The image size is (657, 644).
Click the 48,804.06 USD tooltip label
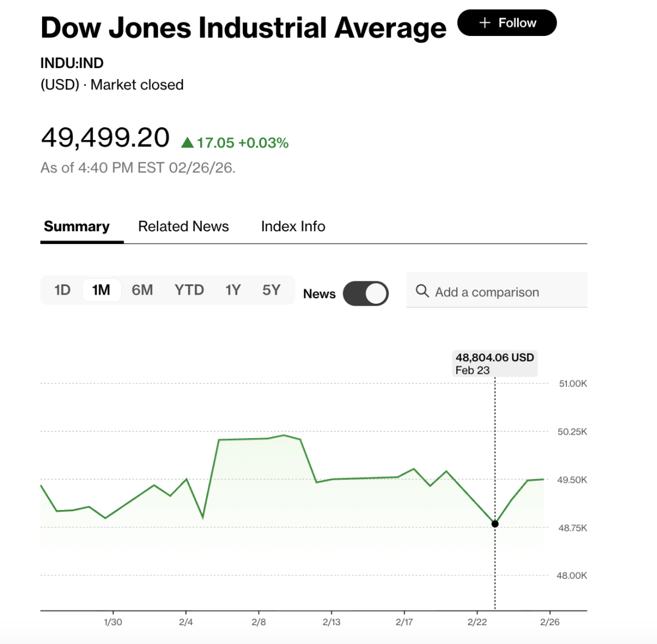tap(495, 358)
